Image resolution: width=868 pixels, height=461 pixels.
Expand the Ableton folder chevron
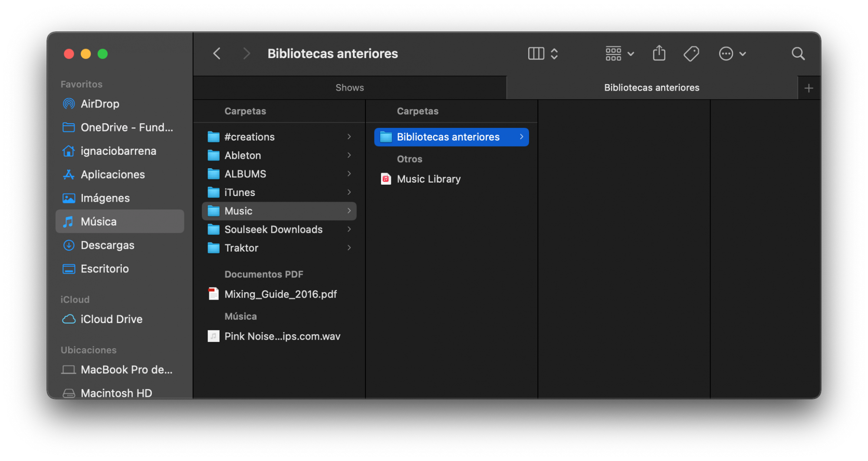pyautogui.click(x=349, y=155)
